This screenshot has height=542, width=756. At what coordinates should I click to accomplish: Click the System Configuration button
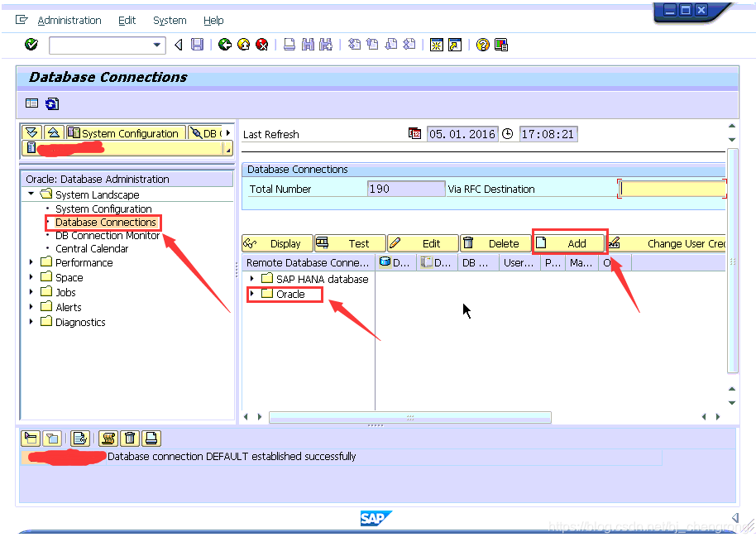126,132
